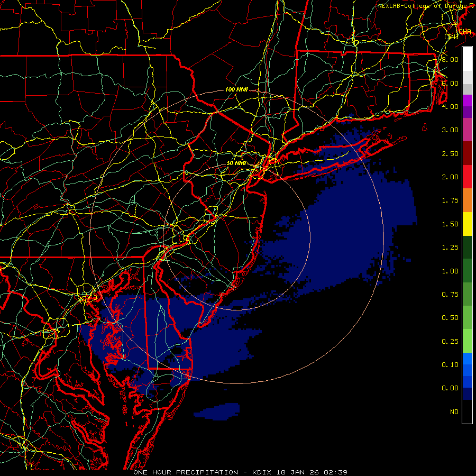Click the white swatch at top of legend
This screenshot has height=476, width=476.
coord(467,59)
